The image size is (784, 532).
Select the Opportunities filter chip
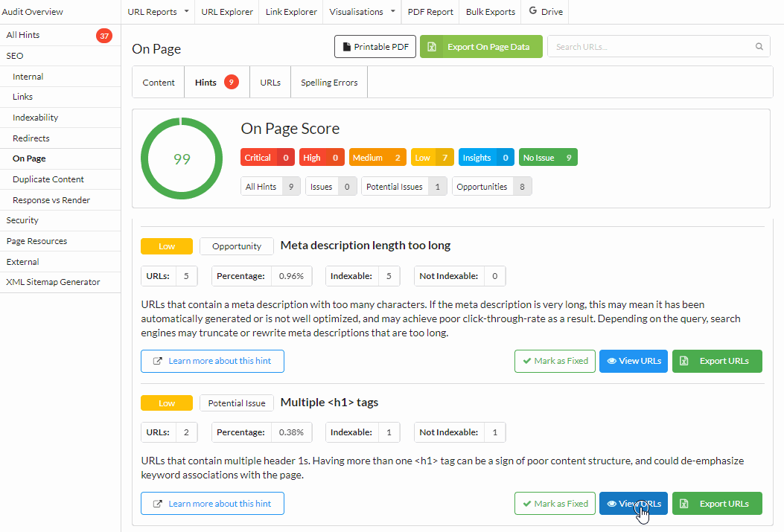point(492,186)
